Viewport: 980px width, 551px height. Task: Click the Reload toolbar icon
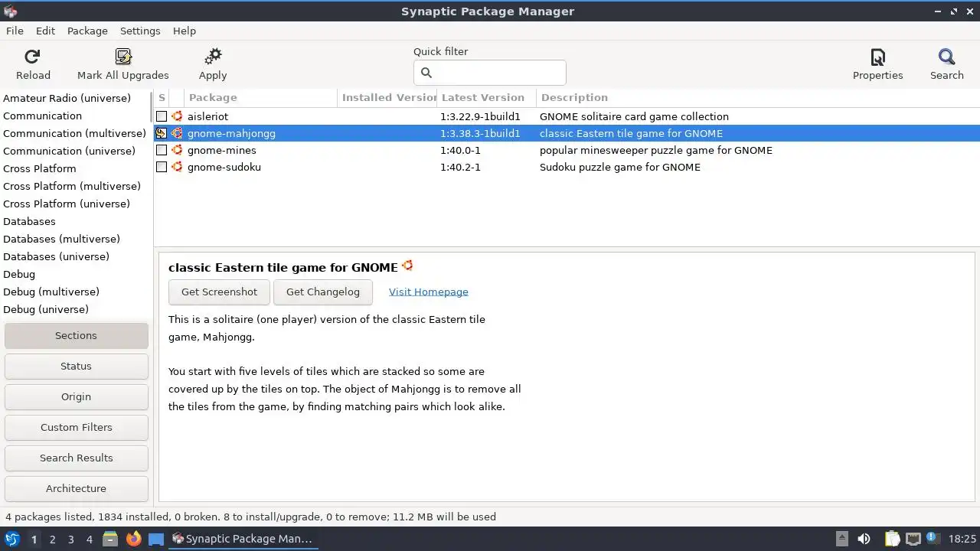point(32,57)
